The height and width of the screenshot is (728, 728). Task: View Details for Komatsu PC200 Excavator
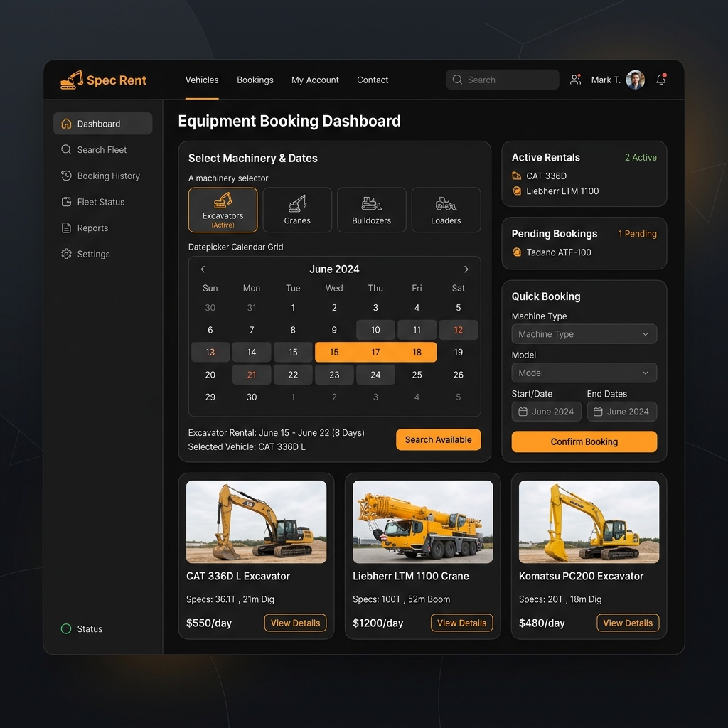(x=628, y=623)
